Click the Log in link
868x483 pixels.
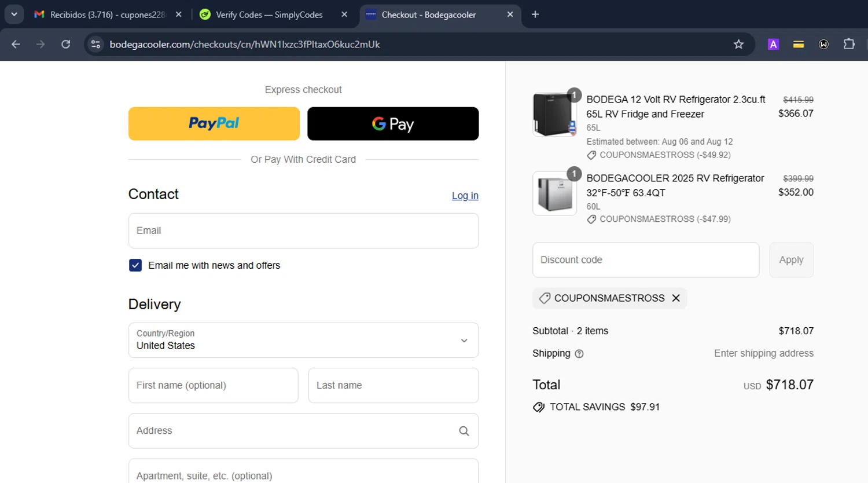point(465,196)
